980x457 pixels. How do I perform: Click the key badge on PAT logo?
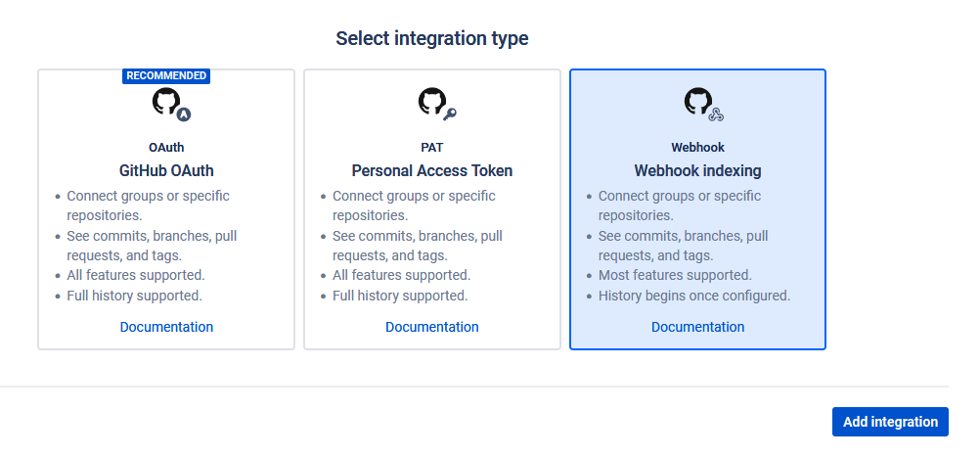coord(449,114)
